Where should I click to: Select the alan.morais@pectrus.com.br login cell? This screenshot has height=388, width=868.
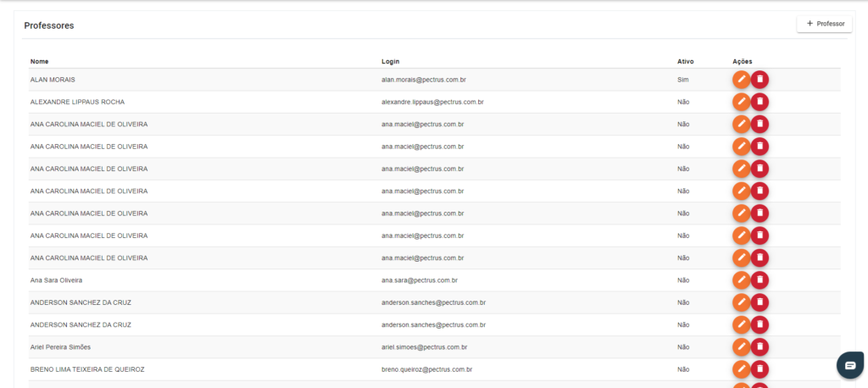pos(425,80)
